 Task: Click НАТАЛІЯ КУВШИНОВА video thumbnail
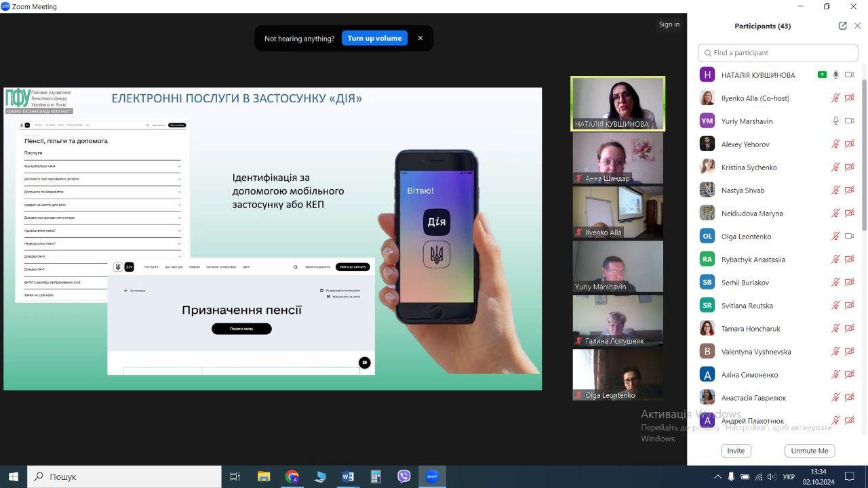point(618,103)
